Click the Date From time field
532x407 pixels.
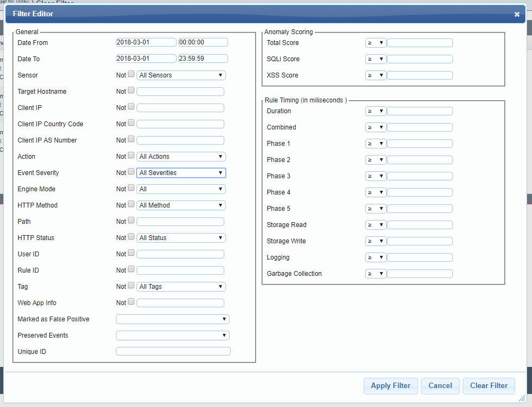click(203, 42)
